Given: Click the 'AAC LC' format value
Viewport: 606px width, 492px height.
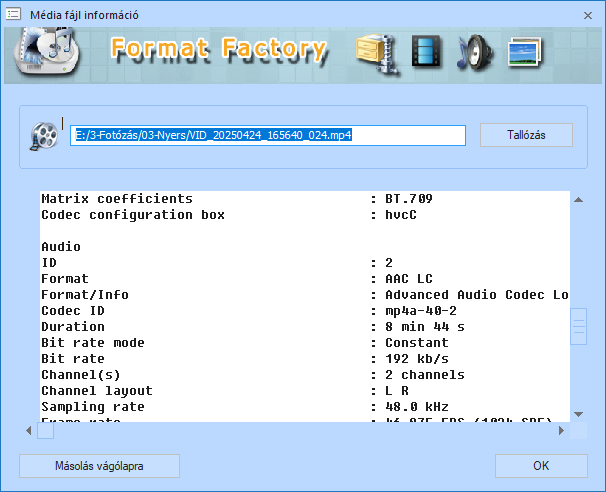Looking at the screenshot, I should 409,279.
